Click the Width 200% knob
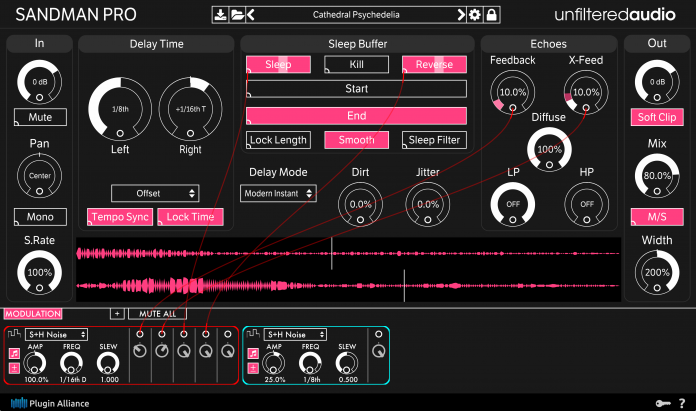This screenshot has width=696, height=411. coord(657,273)
